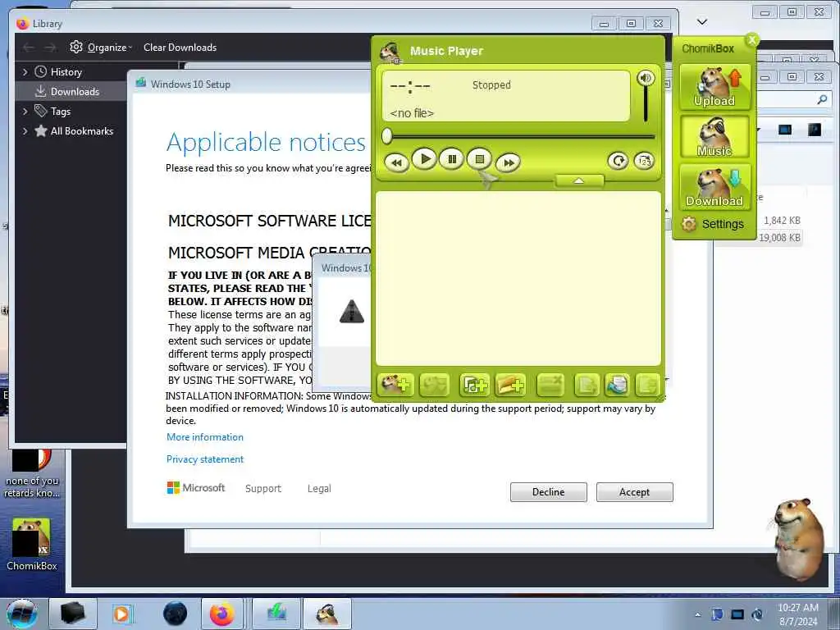This screenshot has width=840, height=630.
Task: Skip to previous track in Music Player
Action: pyautogui.click(x=396, y=162)
